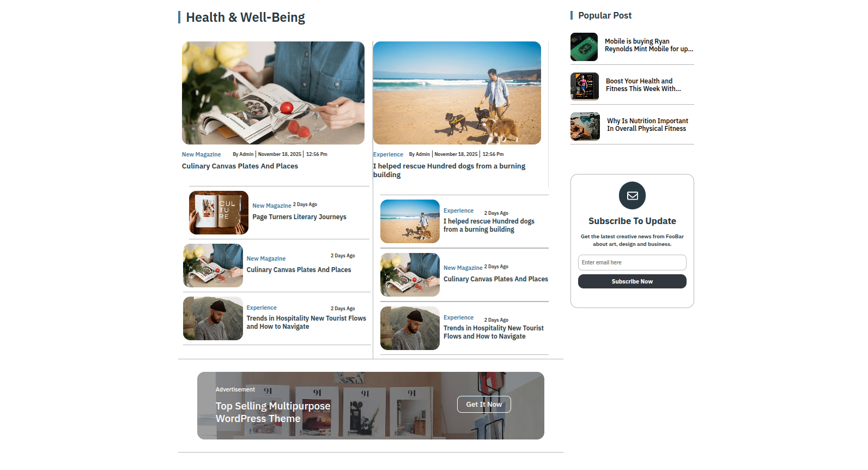Focus the Enter email here field
Screen dimensions: 868x470
click(x=632, y=262)
